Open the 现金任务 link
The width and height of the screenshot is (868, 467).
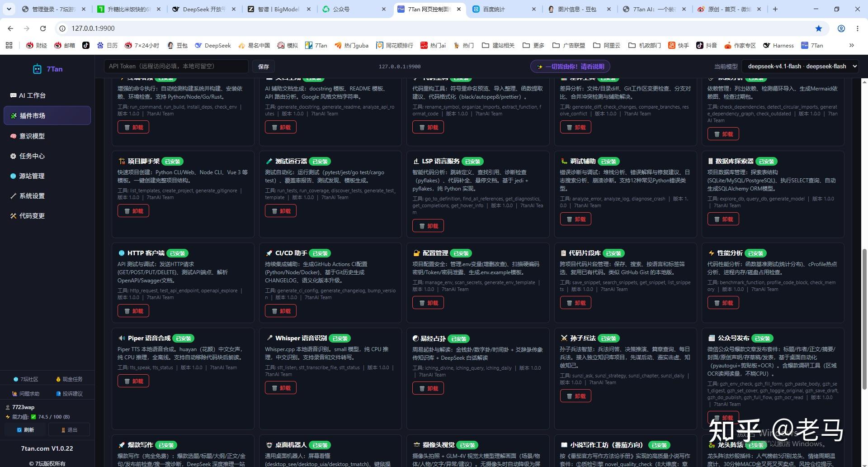69,379
